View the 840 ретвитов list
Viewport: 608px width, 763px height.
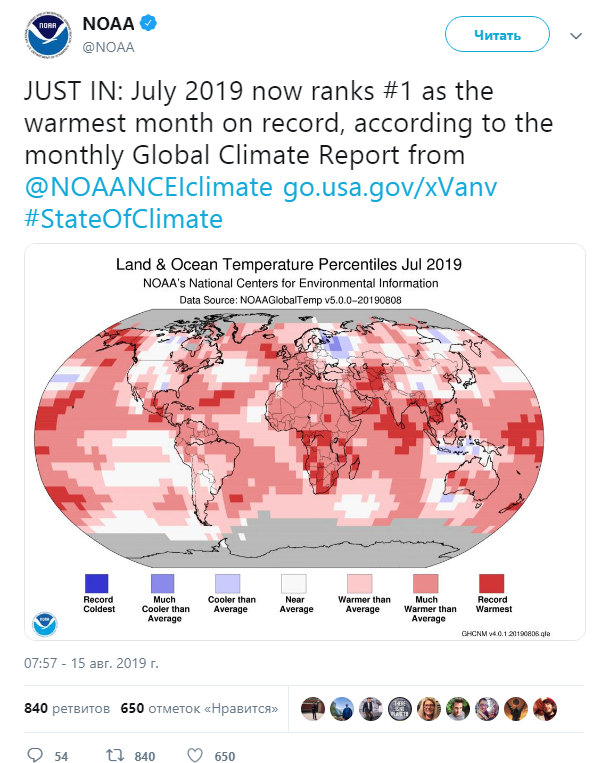tap(67, 708)
